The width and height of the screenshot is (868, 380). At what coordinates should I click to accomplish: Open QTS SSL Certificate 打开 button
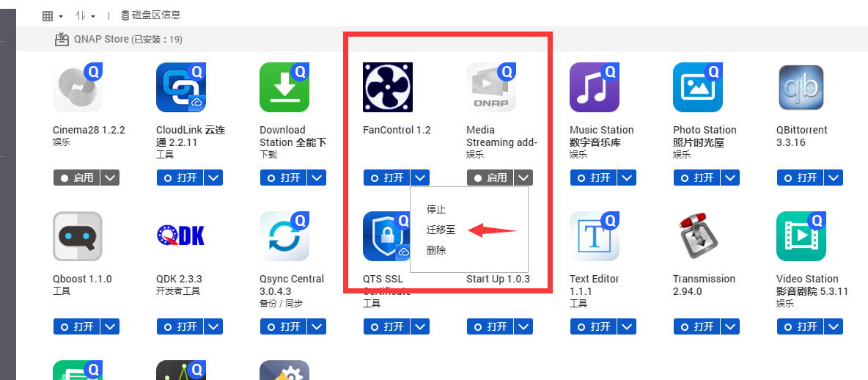click(387, 327)
